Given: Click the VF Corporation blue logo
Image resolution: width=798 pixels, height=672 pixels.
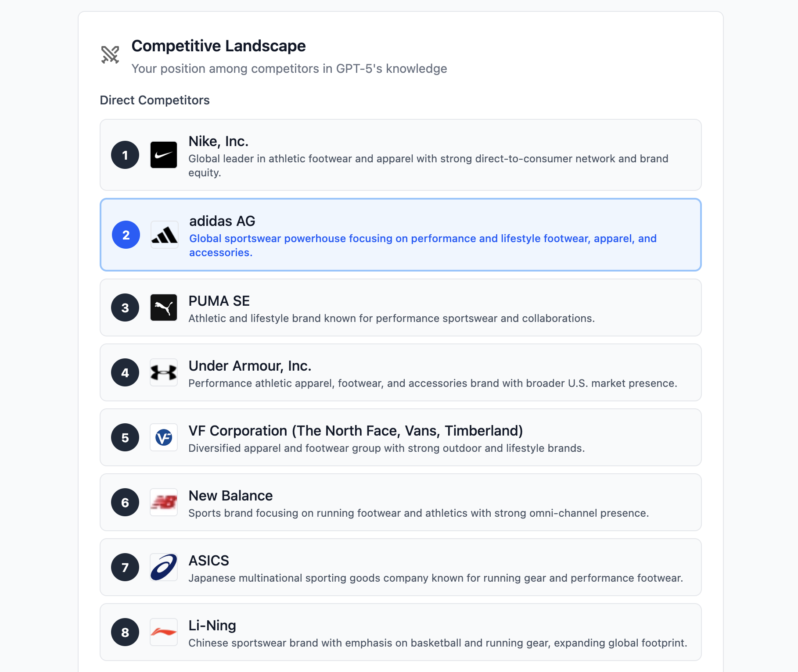Looking at the screenshot, I should click(x=164, y=437).
